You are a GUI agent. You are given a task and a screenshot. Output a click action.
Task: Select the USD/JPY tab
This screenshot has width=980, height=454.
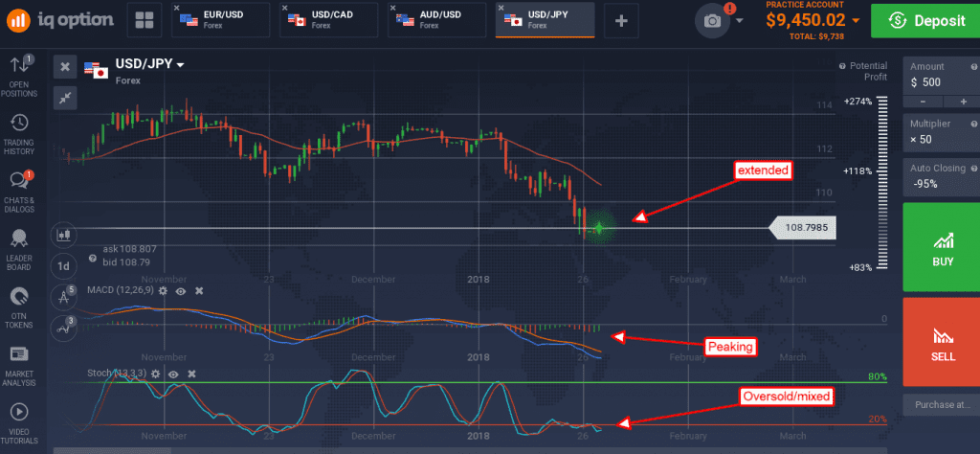[x=545, y=20]
